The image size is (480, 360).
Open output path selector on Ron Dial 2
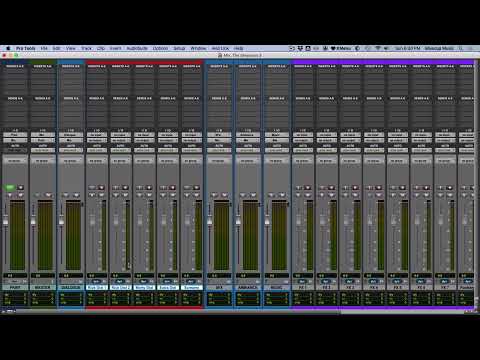121,140
